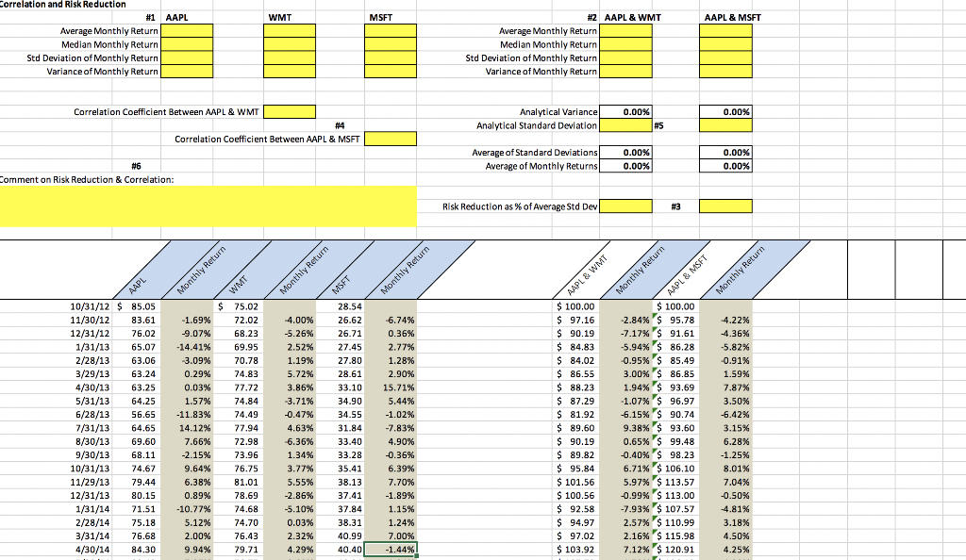Select WMT price $75.02
Screen dimensions: 966x560
[239, 306]
